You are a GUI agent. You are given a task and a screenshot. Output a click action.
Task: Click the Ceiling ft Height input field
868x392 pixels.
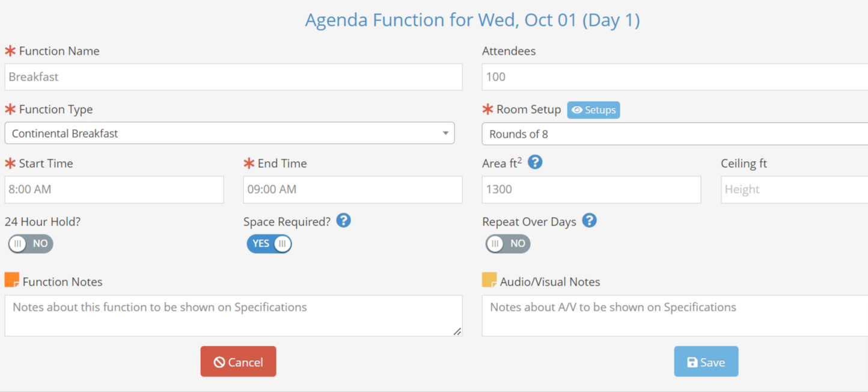point(794,189)
